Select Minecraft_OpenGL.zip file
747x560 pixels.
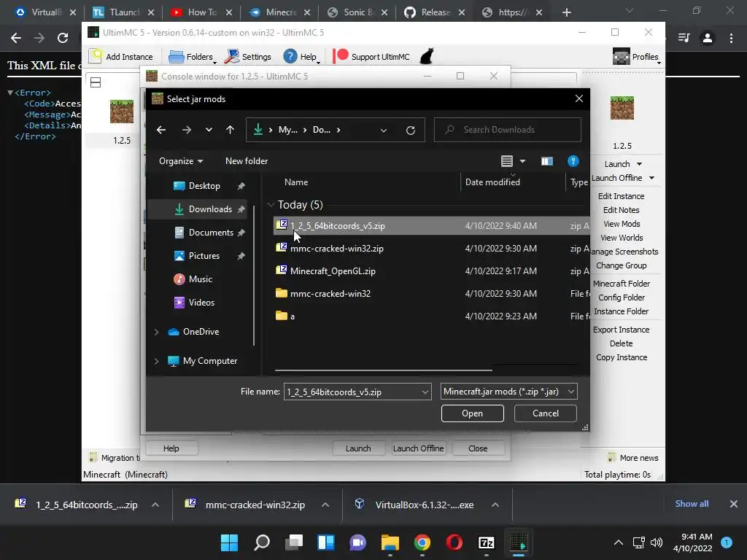click(x=431, y=271)
